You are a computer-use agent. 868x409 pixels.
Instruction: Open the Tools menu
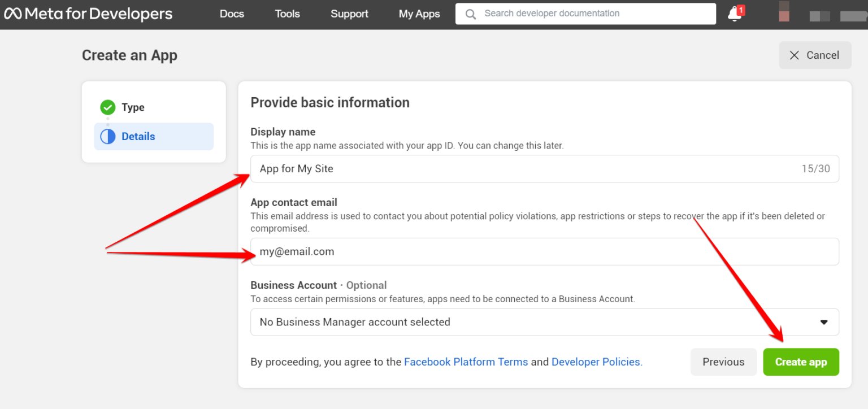(x=287, y=14)
